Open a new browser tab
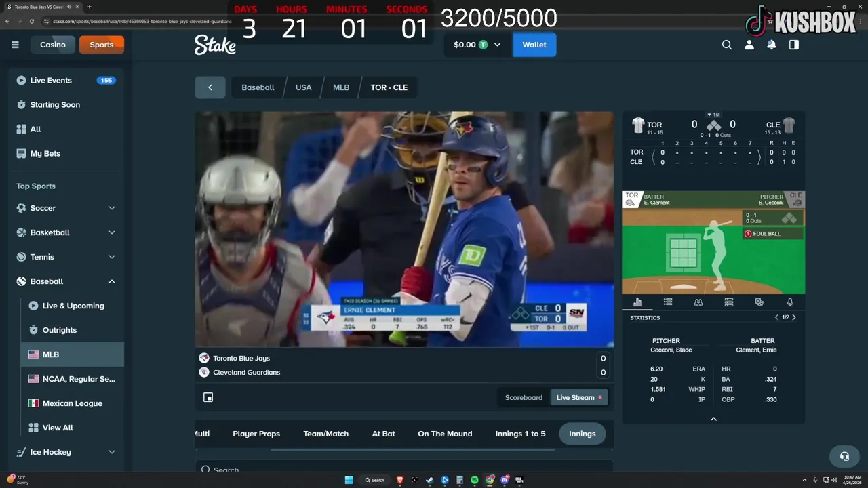Screen dimensions: 868x488 [89, 7]
